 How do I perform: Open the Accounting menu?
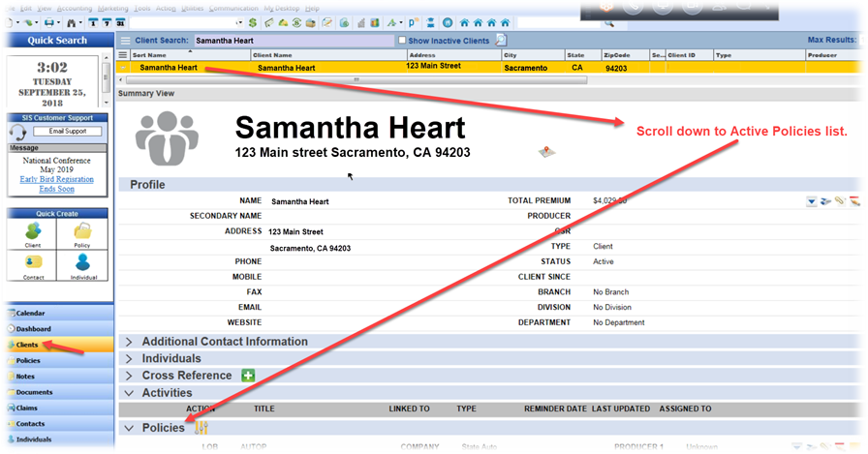pos(75,8)
